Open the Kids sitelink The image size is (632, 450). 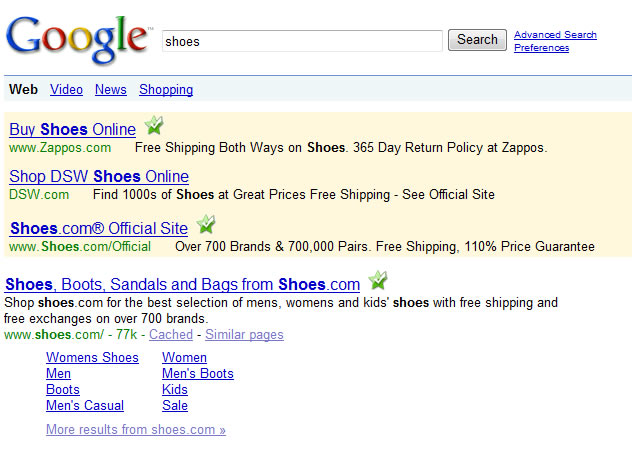[175, 390]
